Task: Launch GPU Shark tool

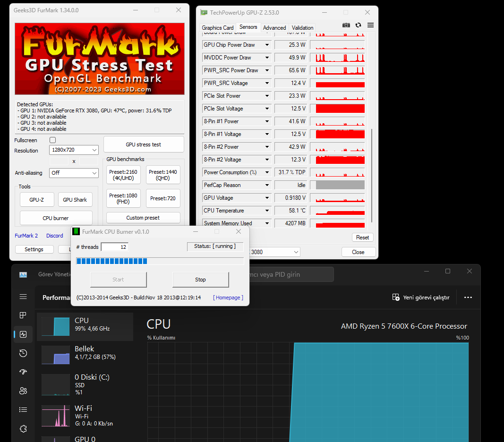Action: click(x=75, y=200)
